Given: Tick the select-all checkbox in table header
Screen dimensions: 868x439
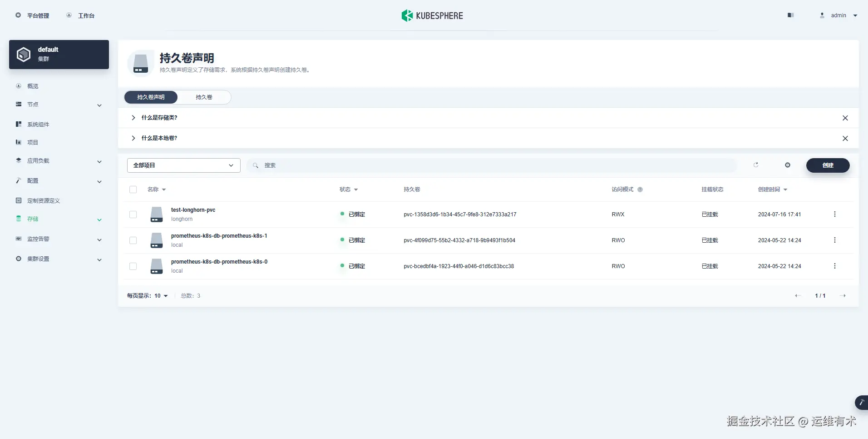Looking at the screenshot, I should coord(133,190).
